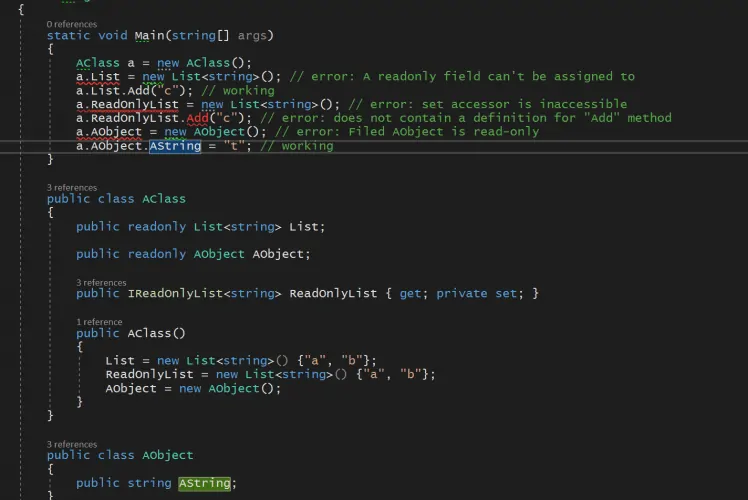748x500 pixels.
Task: Click List field name in readonly List<string> declaration
Action: (306, 227)
